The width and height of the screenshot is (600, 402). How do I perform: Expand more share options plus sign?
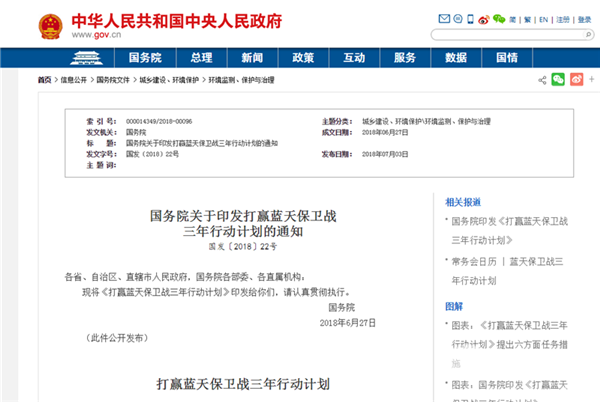(589, 79)
